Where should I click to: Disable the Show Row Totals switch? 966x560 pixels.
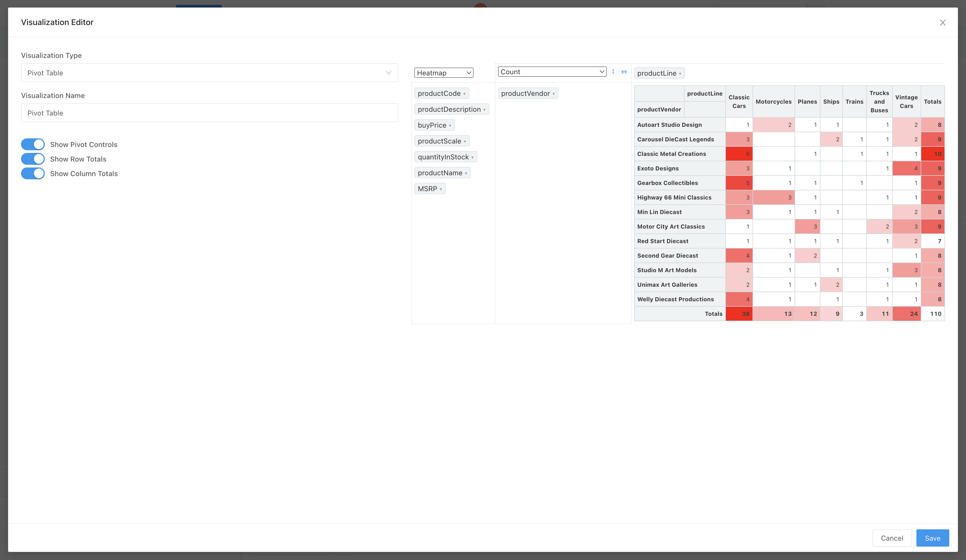pos(33,159)
